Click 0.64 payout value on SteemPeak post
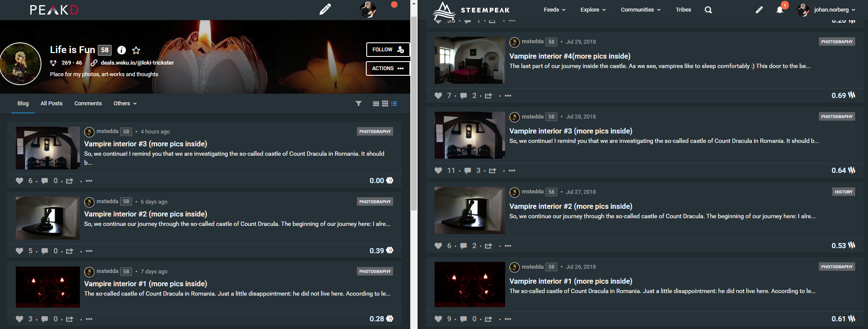This screenshot has width=868, height=329. click(839, 171)
